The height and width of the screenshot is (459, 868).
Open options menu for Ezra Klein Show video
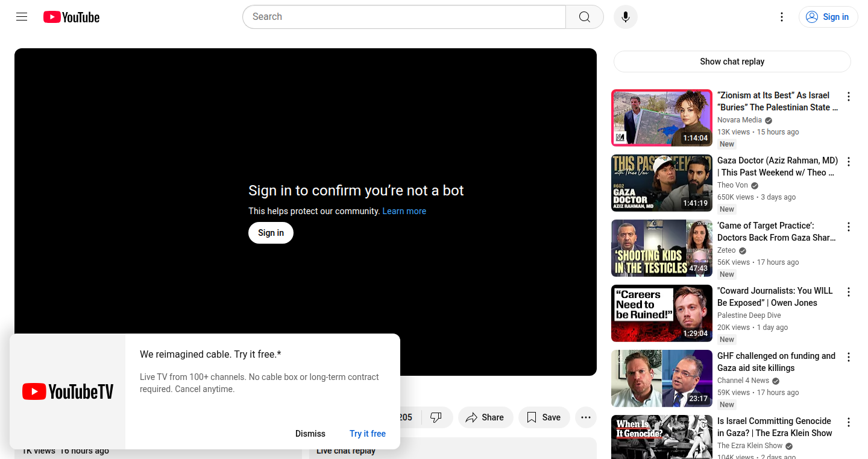click(x=849, y=422)
